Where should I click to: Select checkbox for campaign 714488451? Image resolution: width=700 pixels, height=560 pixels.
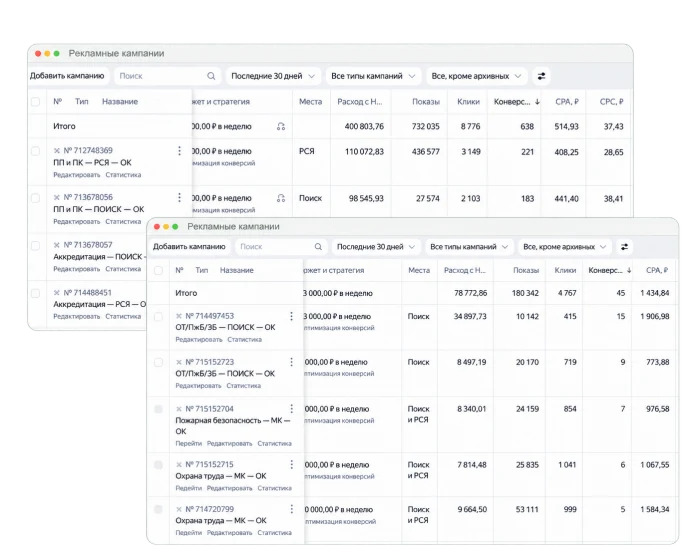(35, 293)
